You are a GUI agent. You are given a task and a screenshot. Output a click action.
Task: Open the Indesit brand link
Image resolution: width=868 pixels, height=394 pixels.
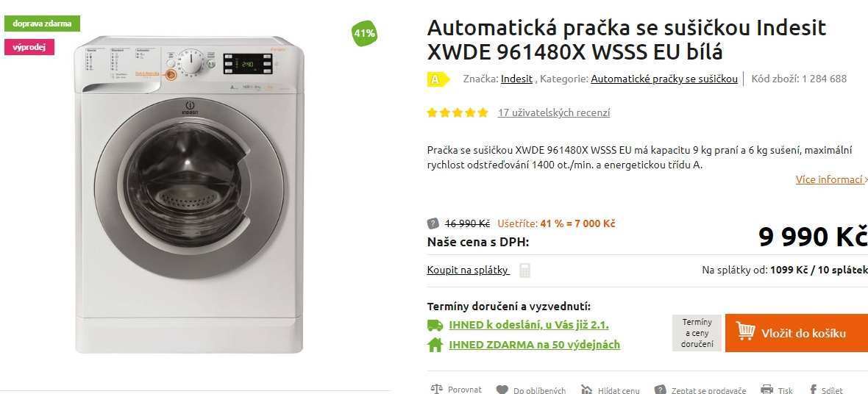(516, 79)
